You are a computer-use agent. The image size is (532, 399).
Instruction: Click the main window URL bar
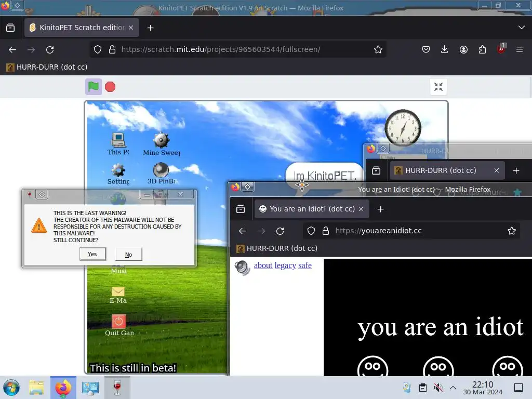point(237,49)
